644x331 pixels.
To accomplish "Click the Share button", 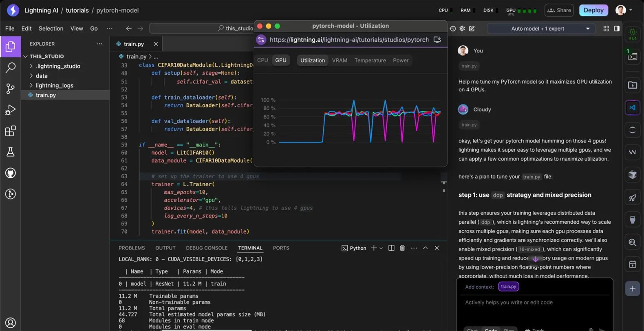I will tap(559, 10).
